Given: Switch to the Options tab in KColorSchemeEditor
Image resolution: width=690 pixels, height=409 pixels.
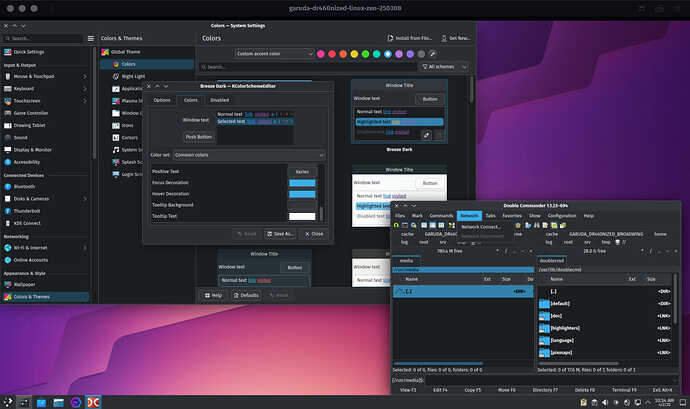Looking at the screenshot, I should coord(161,100).
